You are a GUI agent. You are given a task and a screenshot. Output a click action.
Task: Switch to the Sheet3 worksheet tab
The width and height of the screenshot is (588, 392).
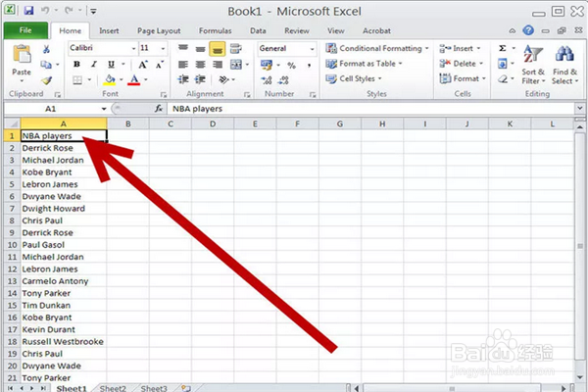pos(154,388)
